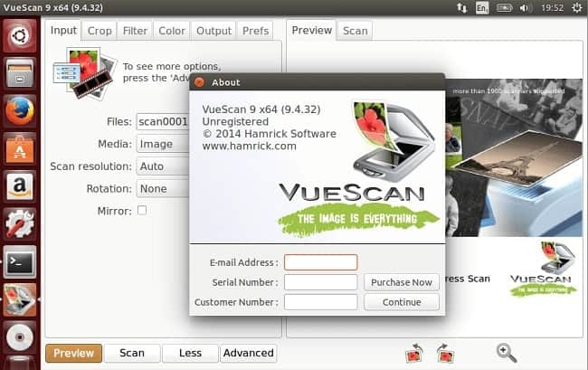Toggle the Mirror checkbox
This screenshot has height=370, width=588.
coord(142,210)
